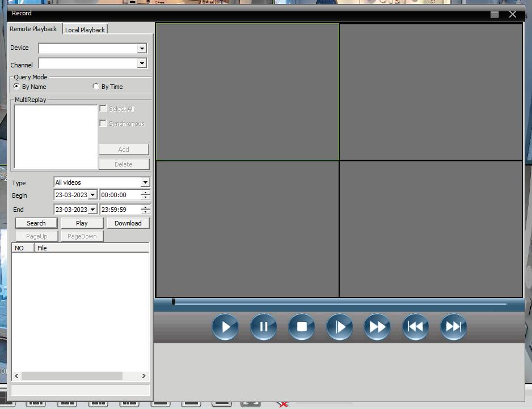Open the Begin date picker
Image resolution: width=532 pixels, height=409 pixels.
click(x=92, y=195)
